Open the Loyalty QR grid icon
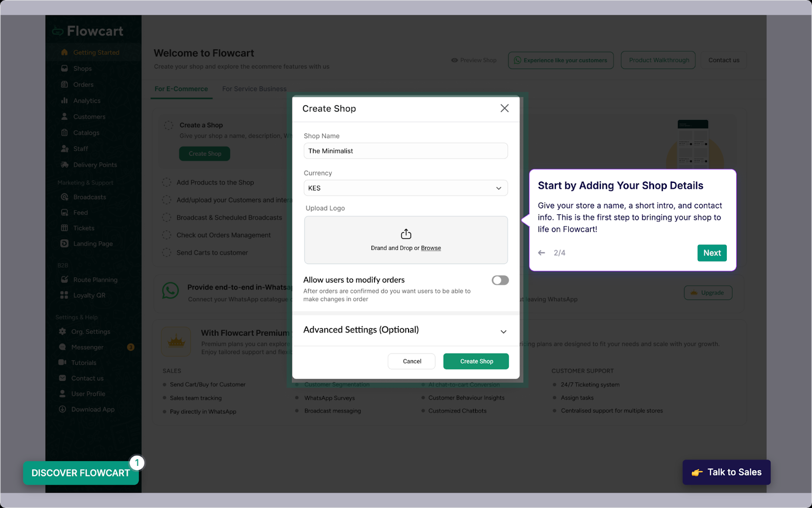812x508 pixels. (x=64, y=295)
